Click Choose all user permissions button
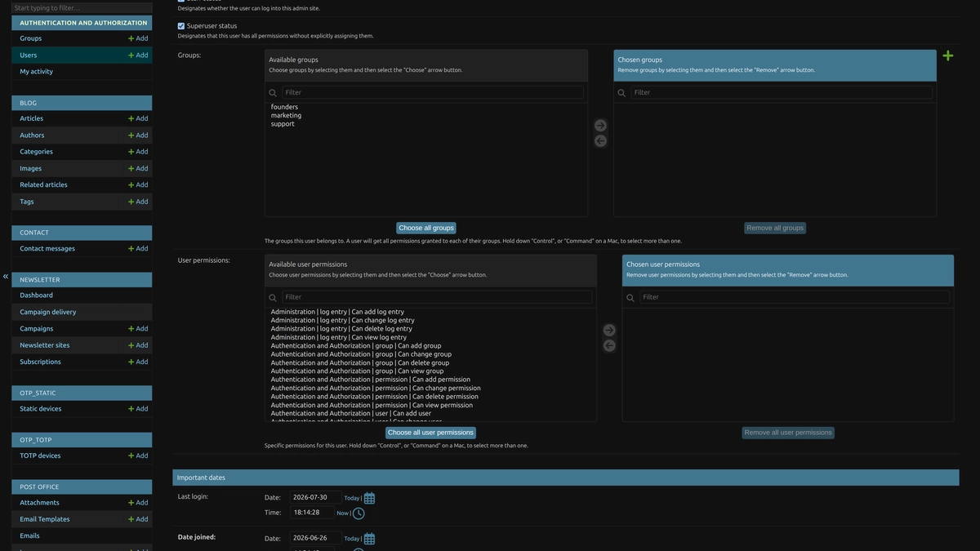The image size is (980, 551). point(430,433)
